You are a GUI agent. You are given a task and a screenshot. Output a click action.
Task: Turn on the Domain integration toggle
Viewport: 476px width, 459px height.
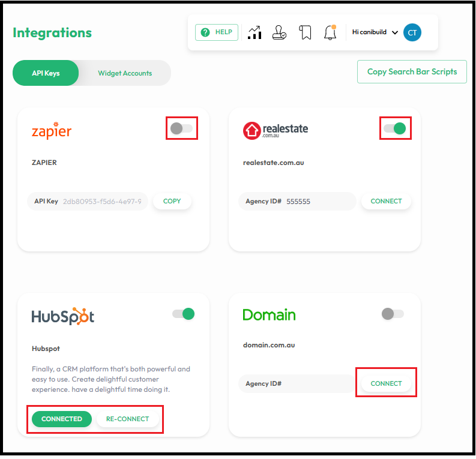coord(393,314)
